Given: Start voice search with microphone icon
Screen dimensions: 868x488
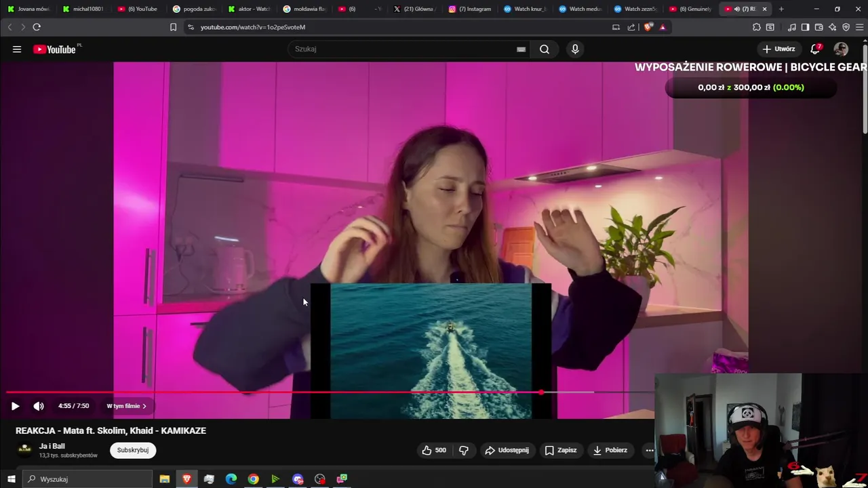Looking at the screenshot, I should (575, 49).
